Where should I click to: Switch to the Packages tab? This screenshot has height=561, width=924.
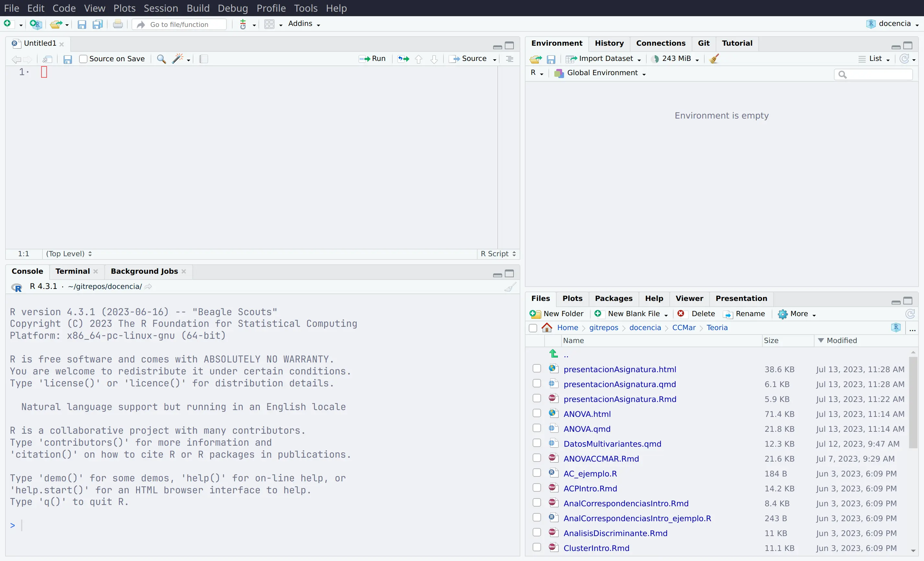coord(614,299)
